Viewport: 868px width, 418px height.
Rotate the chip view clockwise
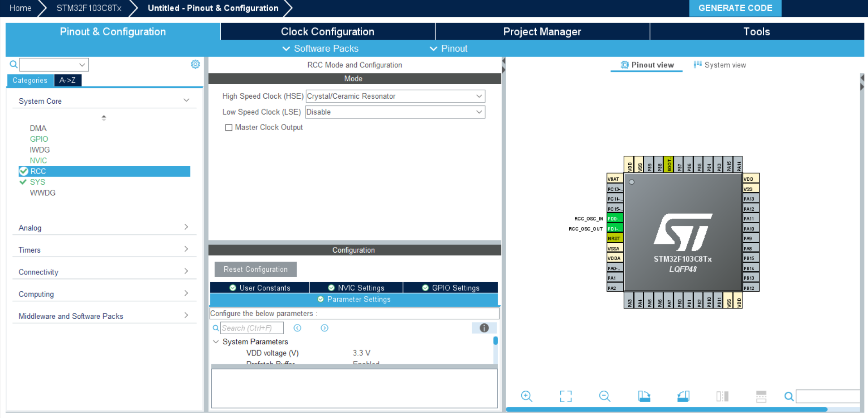tap(644, 396)
